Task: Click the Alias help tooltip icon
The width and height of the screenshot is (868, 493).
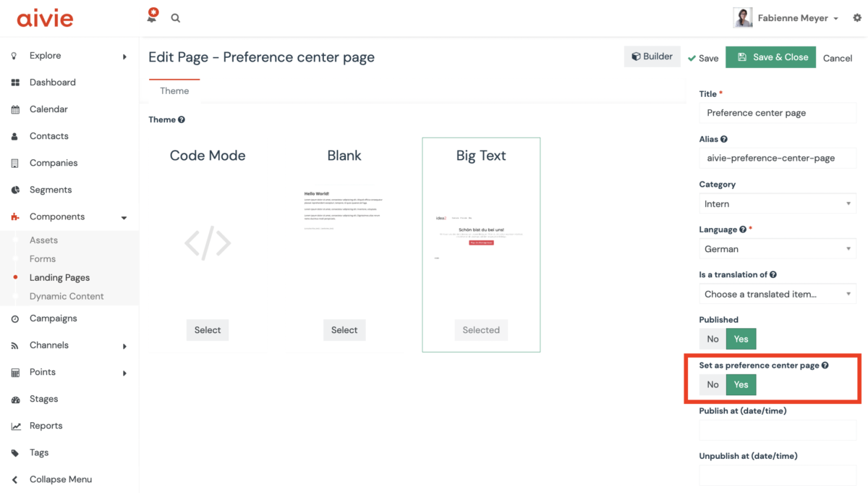Action: [724, 140]
